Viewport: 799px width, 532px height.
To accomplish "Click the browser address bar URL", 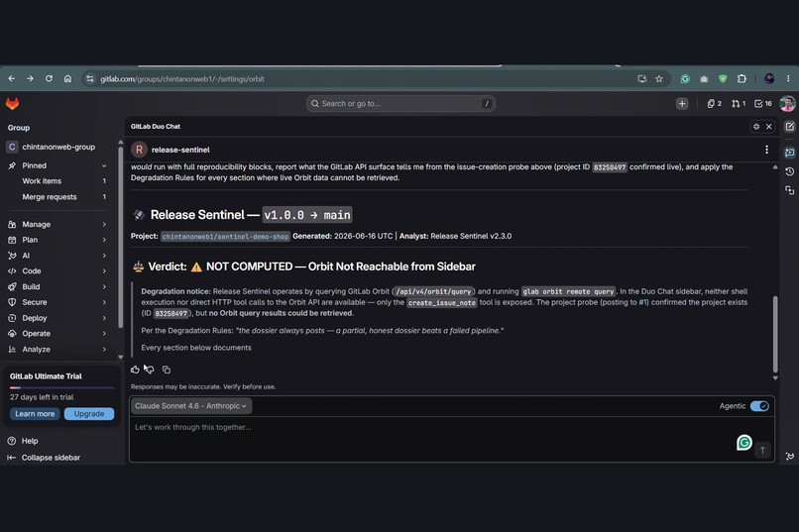I will click(x=182, y=79).
